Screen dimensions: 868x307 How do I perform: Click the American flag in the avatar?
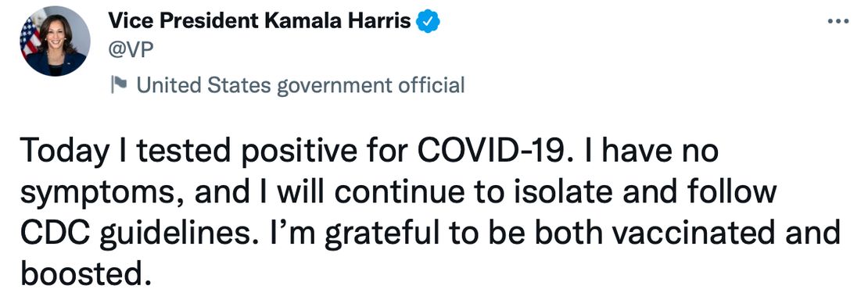[30, 37]
